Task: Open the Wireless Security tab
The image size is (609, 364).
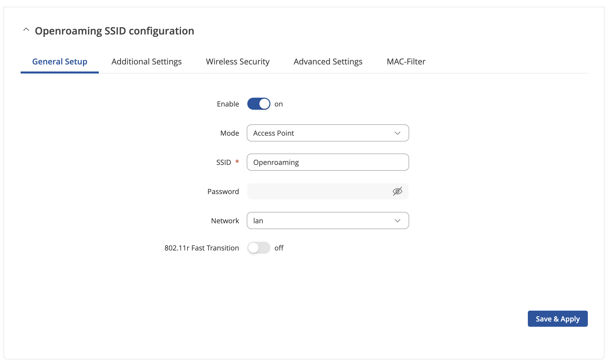Action: pyautogui.click(x=238, y=62)
